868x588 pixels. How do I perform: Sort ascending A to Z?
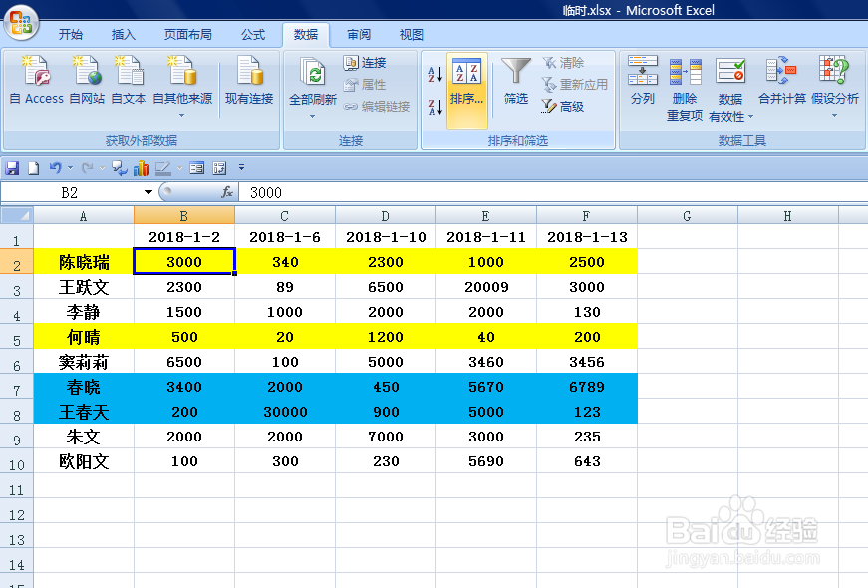point(435,74)
